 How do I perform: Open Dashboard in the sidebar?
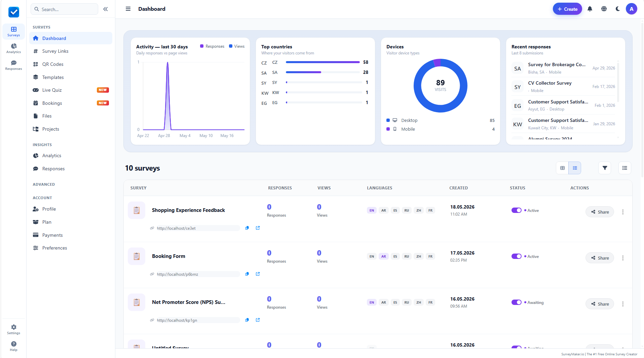[71, 38]
